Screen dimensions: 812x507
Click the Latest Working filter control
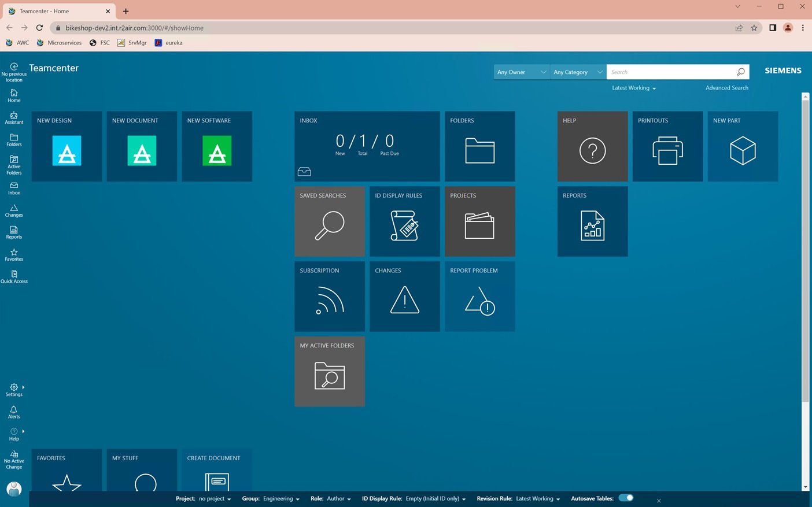633,87
